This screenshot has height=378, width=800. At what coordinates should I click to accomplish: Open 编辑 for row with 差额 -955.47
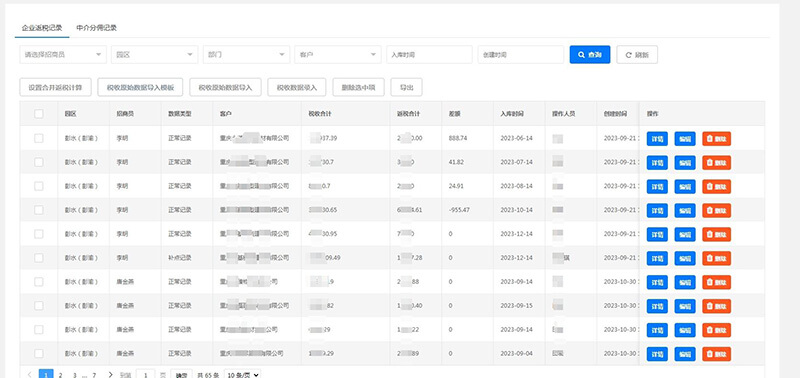click(685, 211)
